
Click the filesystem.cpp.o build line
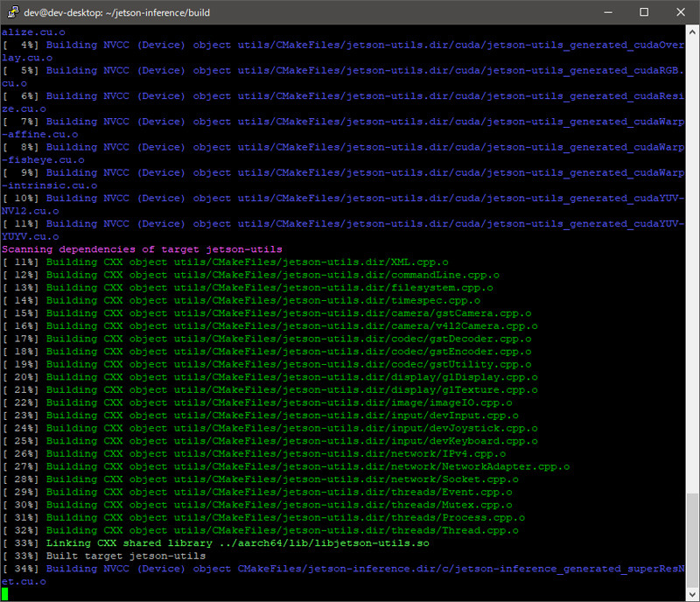click(x=248, y=288)
